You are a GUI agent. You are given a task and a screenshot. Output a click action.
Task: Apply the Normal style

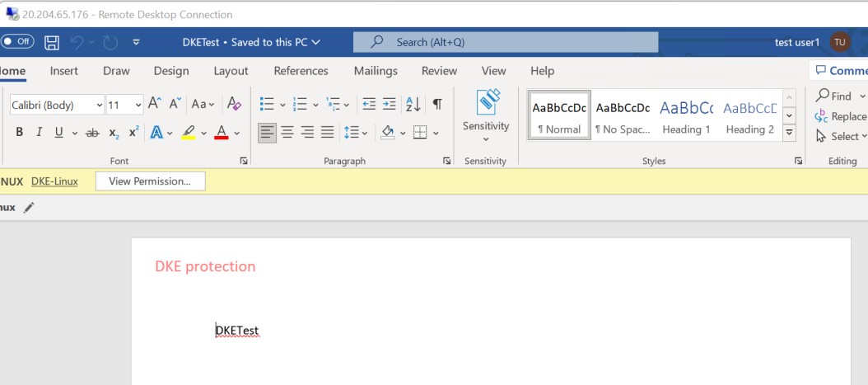click(560, 115)
